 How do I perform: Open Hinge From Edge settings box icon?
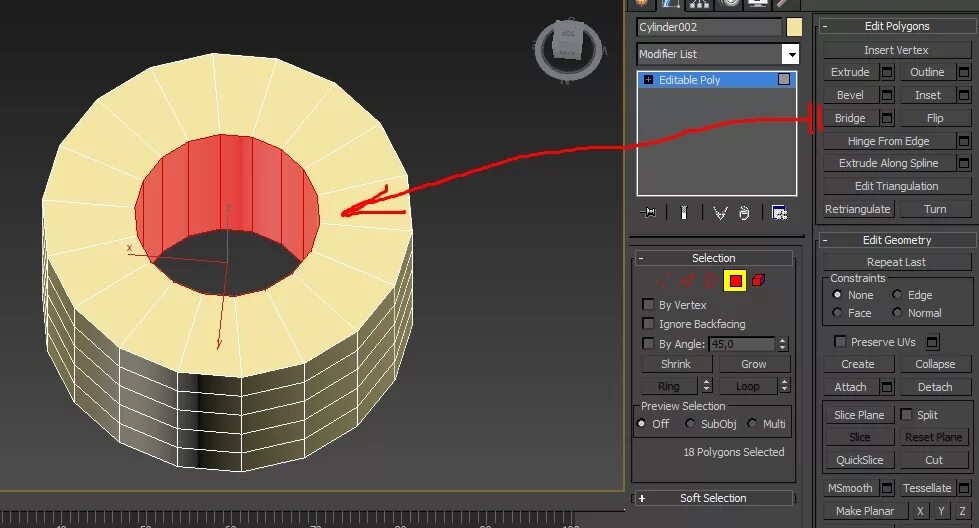[x=963, y=141]
